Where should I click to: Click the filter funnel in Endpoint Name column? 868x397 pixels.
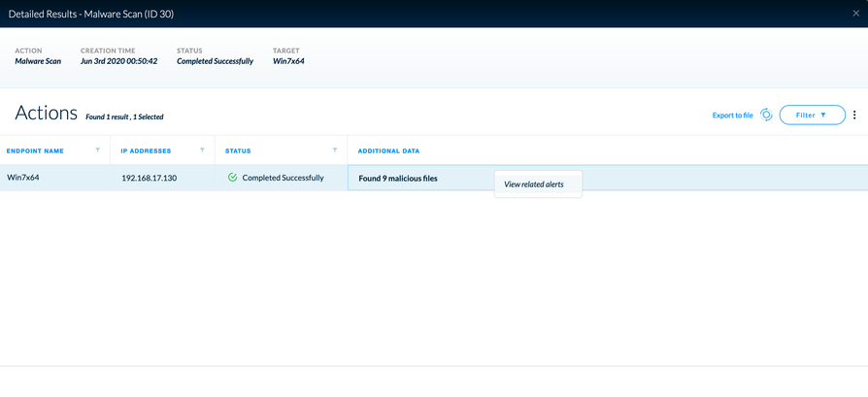[98, 150]
